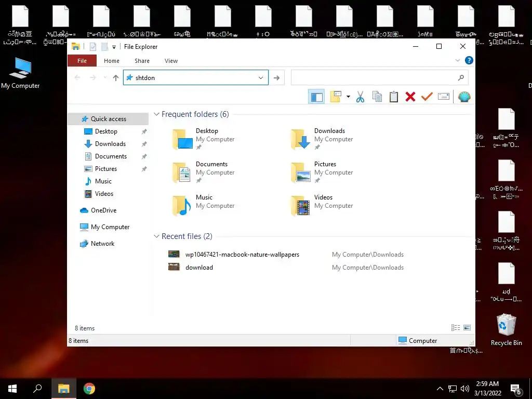This screenshot has height=399, width=532.
Task: Click the orange checkmark Properties icon
Action: tap(427, 97)
